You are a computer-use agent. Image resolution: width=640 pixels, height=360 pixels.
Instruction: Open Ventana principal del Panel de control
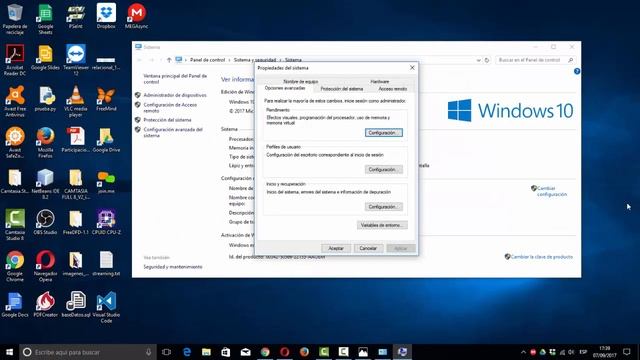click(x=175, y=79)
